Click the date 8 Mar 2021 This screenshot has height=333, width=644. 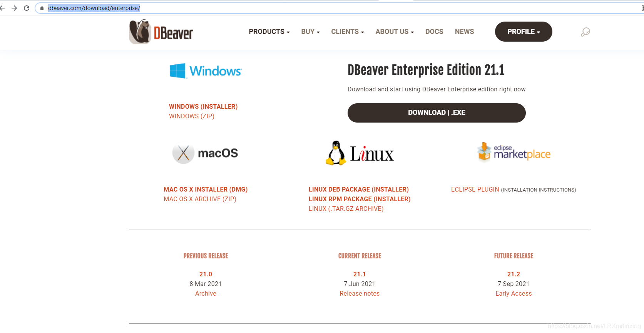206,284
